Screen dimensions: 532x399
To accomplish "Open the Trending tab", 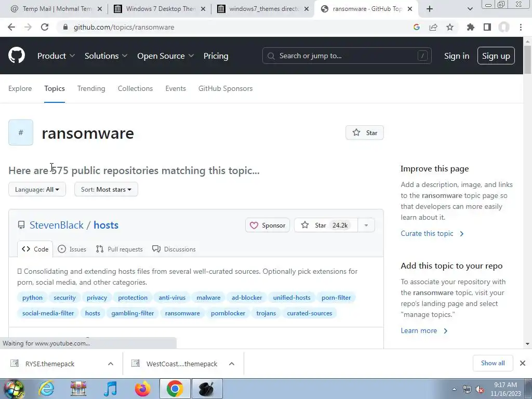I will pos(91,88).
